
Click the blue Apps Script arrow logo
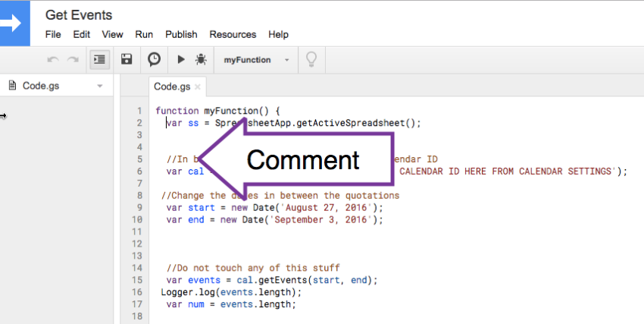14,23
